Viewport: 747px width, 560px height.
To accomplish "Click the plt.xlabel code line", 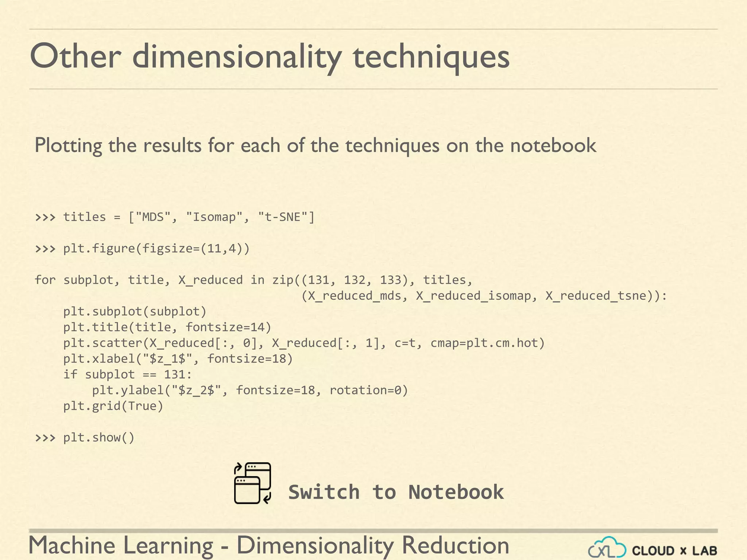I will coord(178,359).
